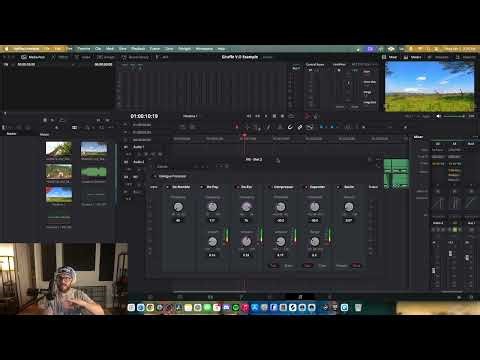Select the red pointer selection tool
The image size is (480, 360).
click(237, 127)
